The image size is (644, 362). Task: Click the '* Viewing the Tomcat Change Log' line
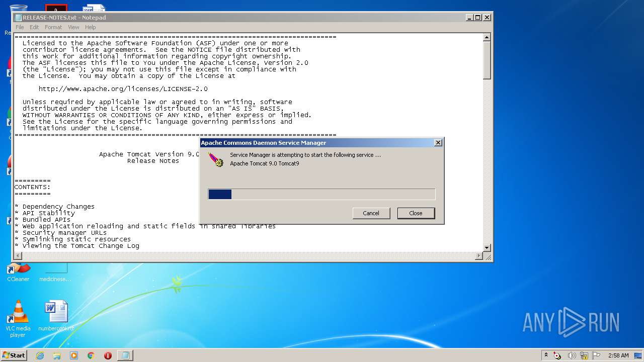76,246
